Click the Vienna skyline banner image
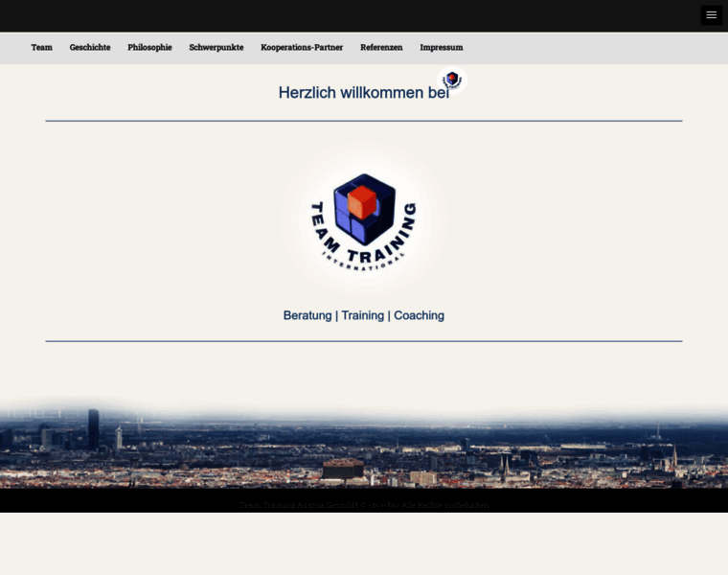The width and height of the screenshot is (728, 575). tap(364, 443)
